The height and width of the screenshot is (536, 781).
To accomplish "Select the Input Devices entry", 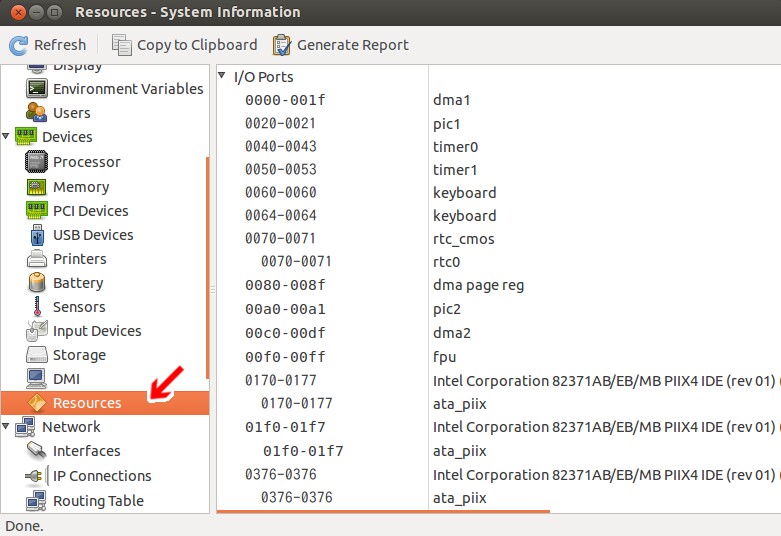I will pos(97,331).
